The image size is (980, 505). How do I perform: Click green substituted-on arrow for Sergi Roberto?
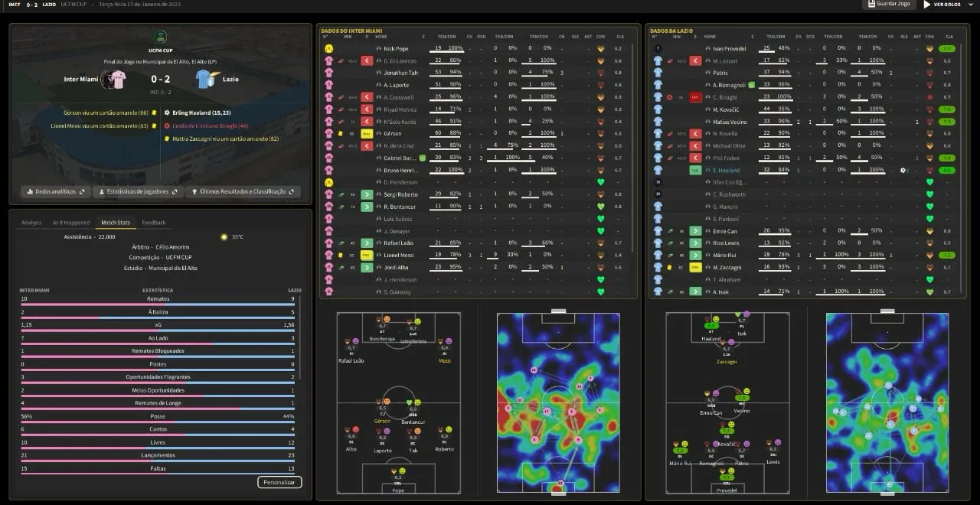point(367,194)
